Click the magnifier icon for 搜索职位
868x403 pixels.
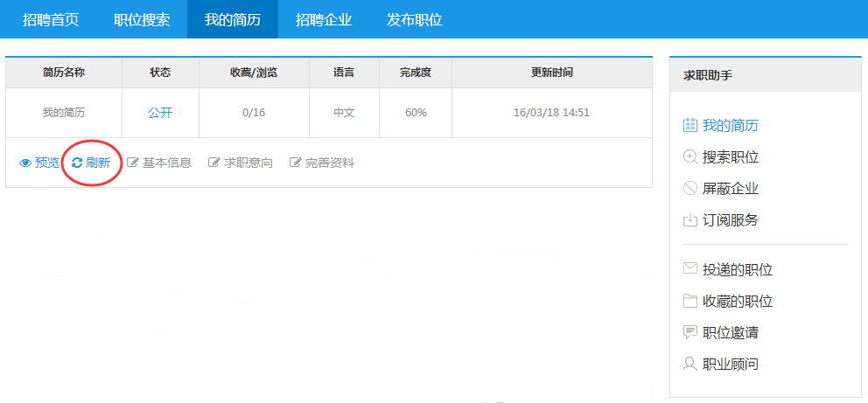(x=689, y=156)
